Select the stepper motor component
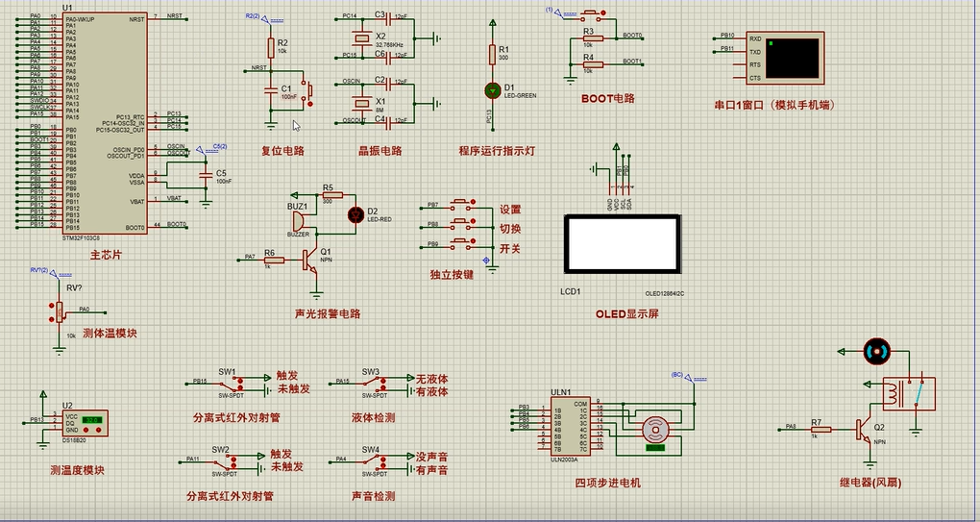The image size is (980, 522). point(655,431)
